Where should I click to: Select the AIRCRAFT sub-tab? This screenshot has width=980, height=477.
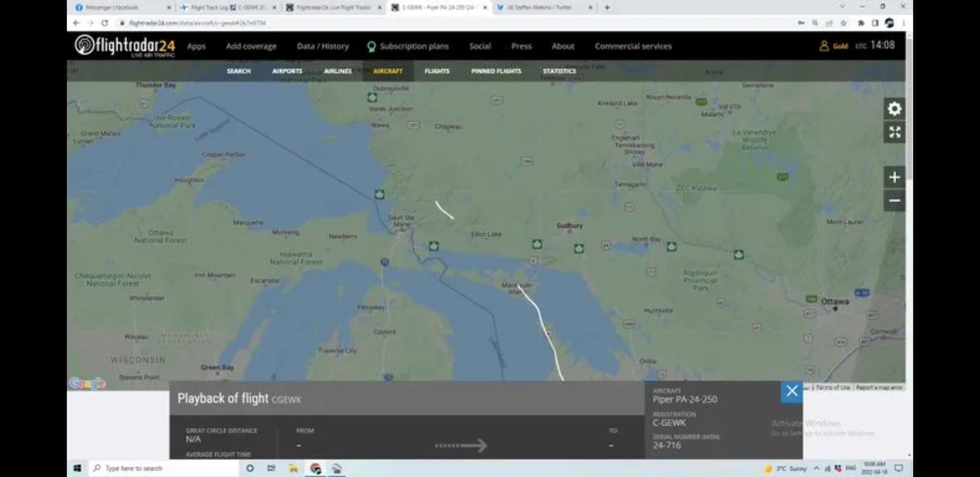[x=388, y=71]
